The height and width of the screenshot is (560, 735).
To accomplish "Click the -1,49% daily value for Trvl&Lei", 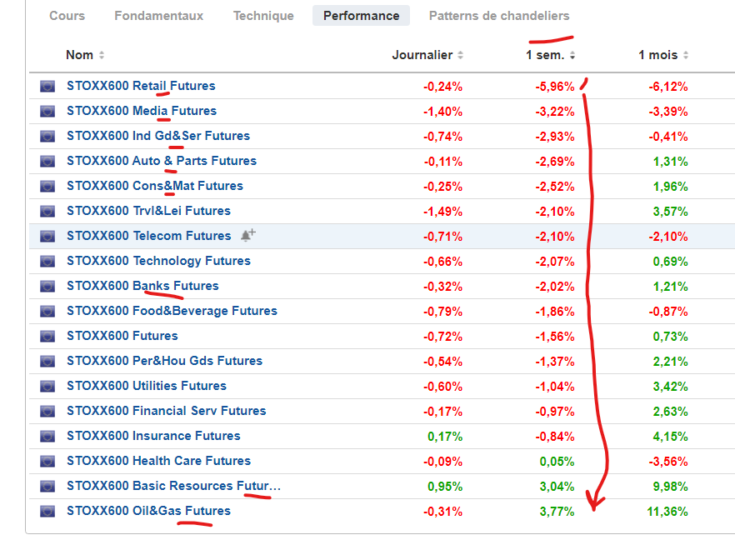I will [x=443, y=212].
